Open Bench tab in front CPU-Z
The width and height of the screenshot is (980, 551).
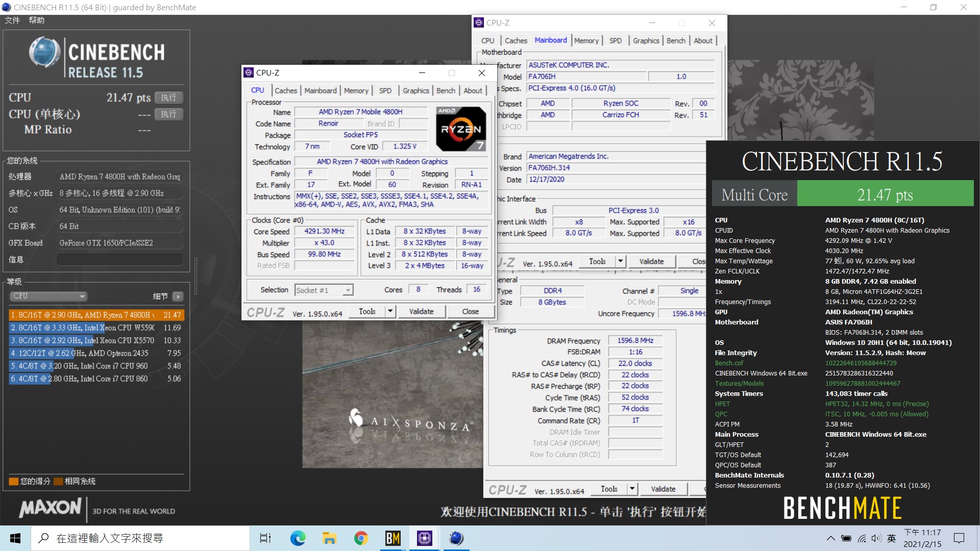click(x=446, y=90)
